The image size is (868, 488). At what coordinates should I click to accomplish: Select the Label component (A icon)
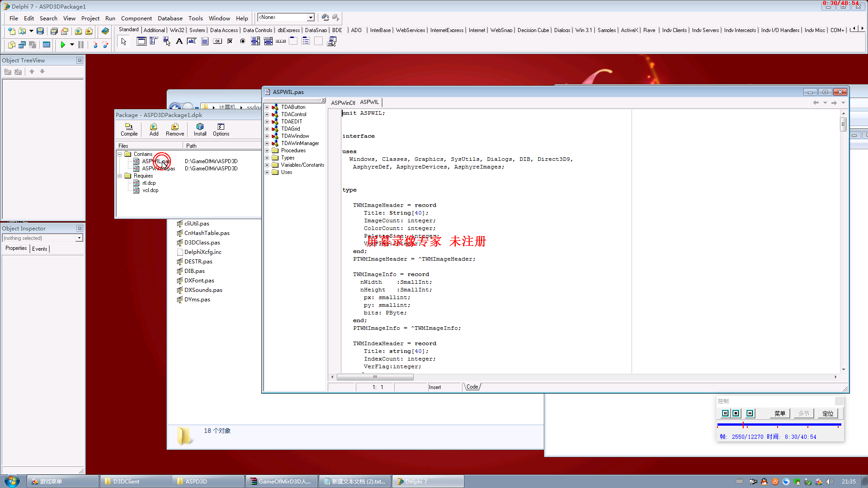point(179,41)
